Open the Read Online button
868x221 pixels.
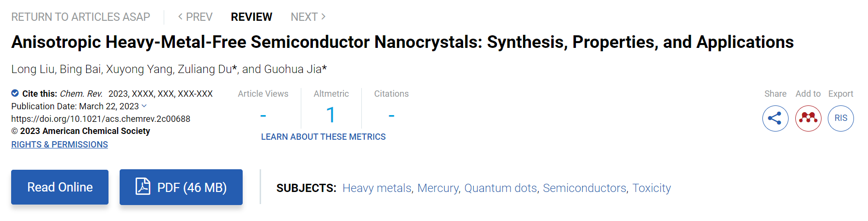(x=60, y=187)
